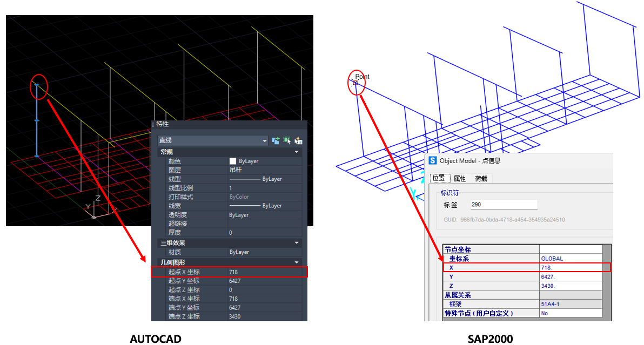Open the 荷载 tab
Viewport: 644px width, 345px height.
click(x=481, y=179)
